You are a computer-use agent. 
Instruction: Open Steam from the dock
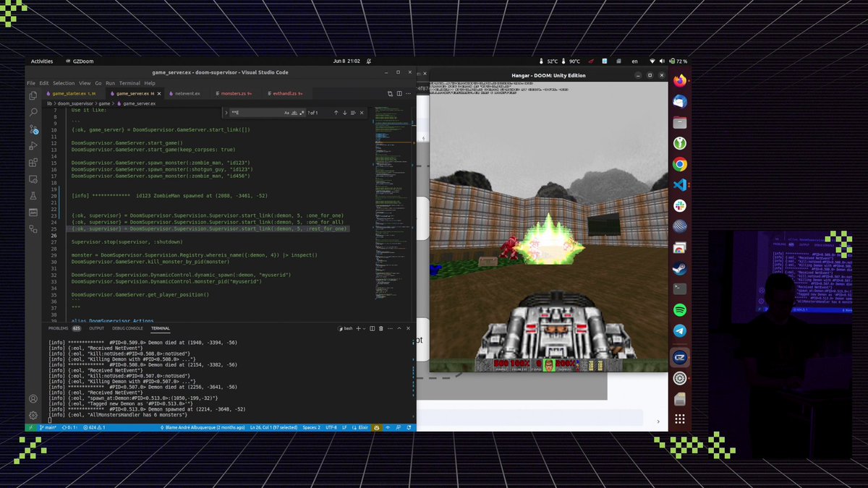[679, 268]
